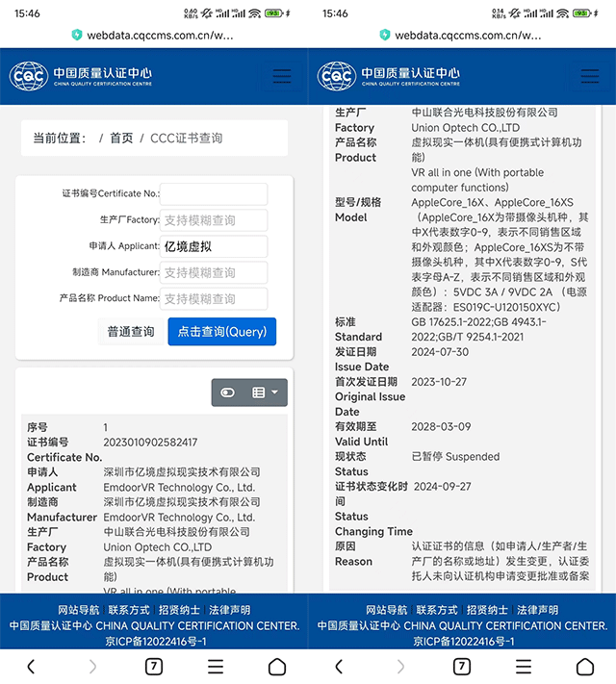Click the Factory search input field
Viewport: 616px width, 684px height.
[x=214, y=220]
